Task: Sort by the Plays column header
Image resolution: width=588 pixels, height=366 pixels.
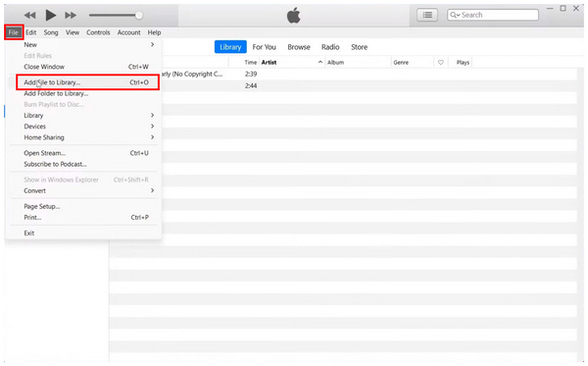Action: click(x=463, y=63)
